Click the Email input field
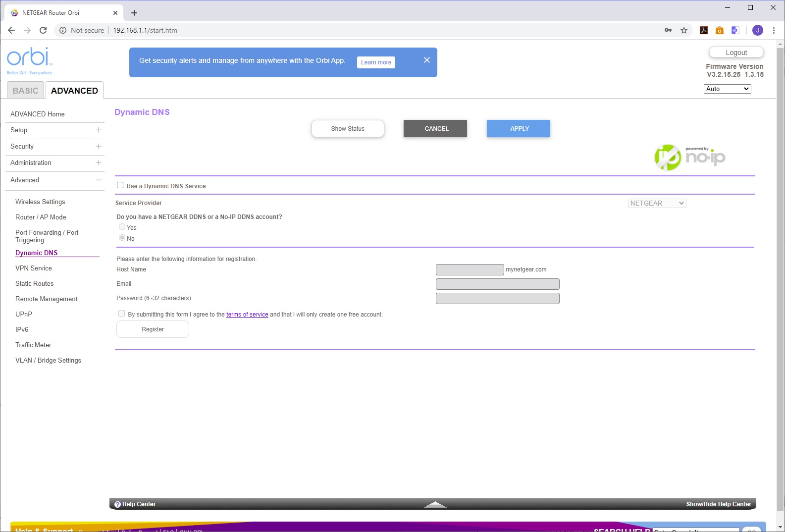The height and width of the screenshot is (532, 785). [498, 284]
